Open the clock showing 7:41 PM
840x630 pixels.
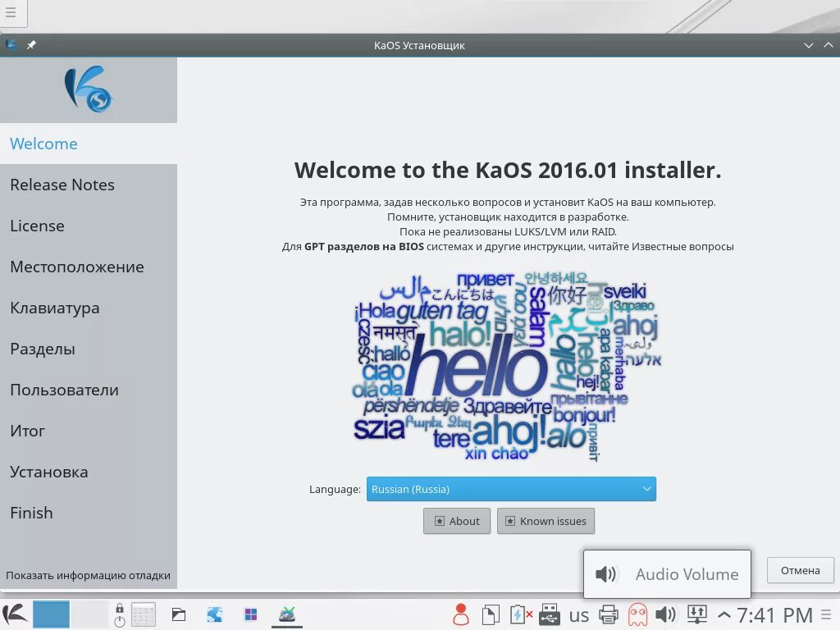tap(774, 615)
